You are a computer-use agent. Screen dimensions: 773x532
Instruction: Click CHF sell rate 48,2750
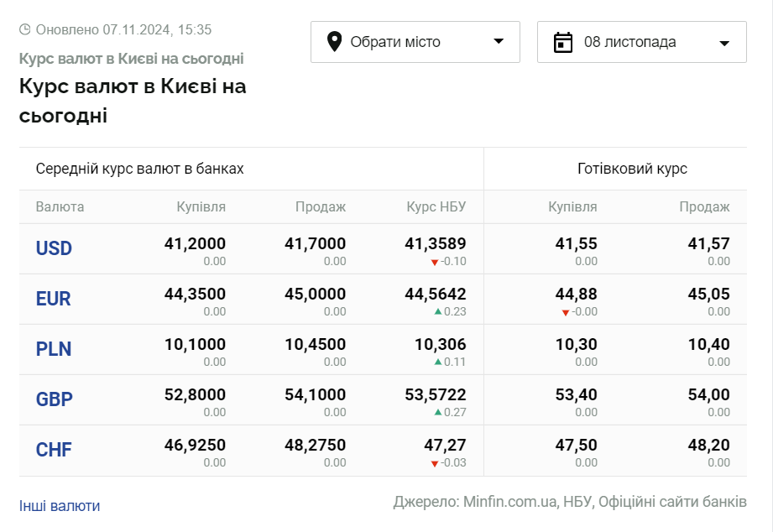pos(315,445)
